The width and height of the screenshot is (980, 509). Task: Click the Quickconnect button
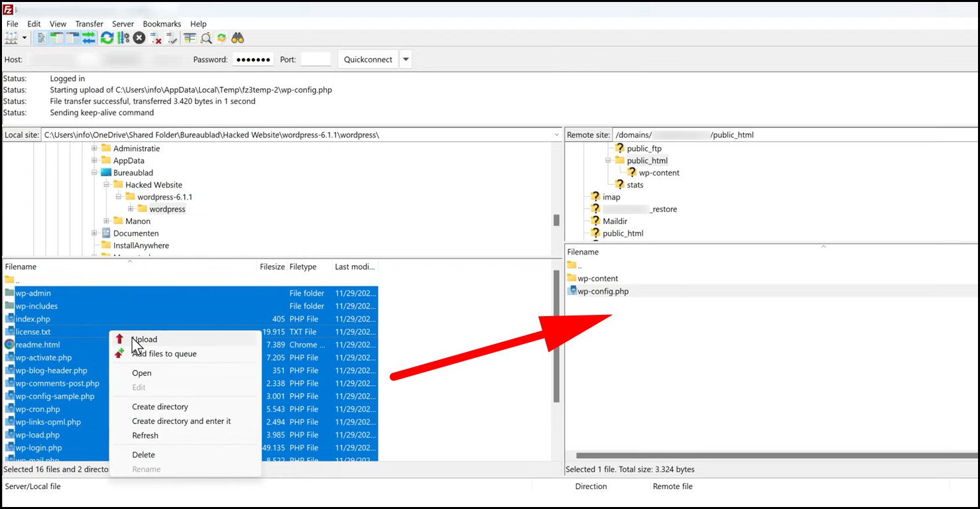pyautogui.click(x=368, y=60)
